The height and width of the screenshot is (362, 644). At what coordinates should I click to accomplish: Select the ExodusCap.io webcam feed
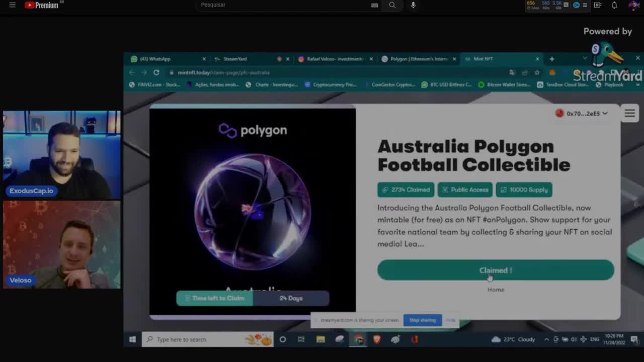click(62, 155)
